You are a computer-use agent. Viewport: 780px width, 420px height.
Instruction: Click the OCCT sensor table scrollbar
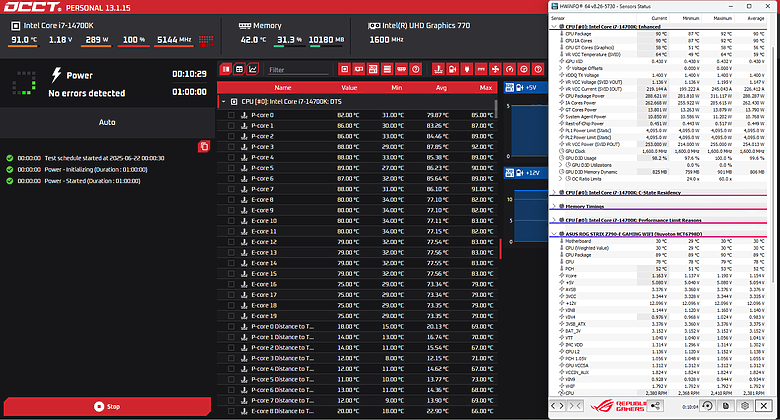pyautogui.click(x=495, y=109)
